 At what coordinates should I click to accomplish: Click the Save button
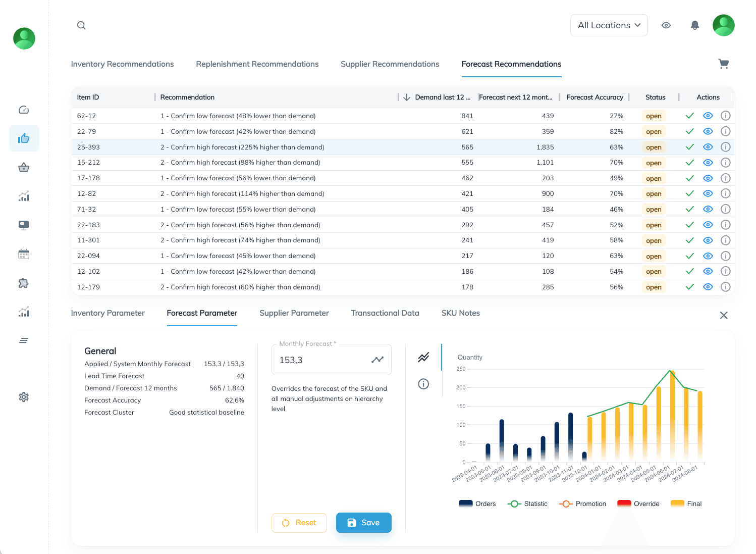[363, 523]
